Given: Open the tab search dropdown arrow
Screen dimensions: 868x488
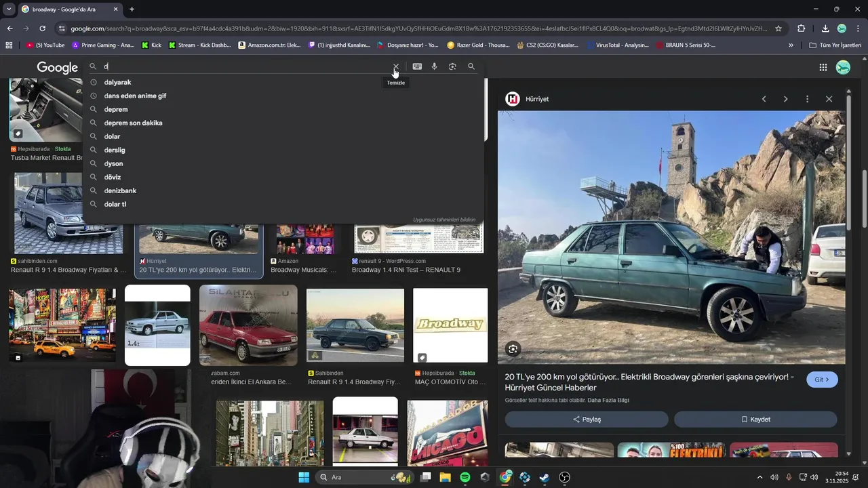Looking at the screenshot, I should 9,9.
